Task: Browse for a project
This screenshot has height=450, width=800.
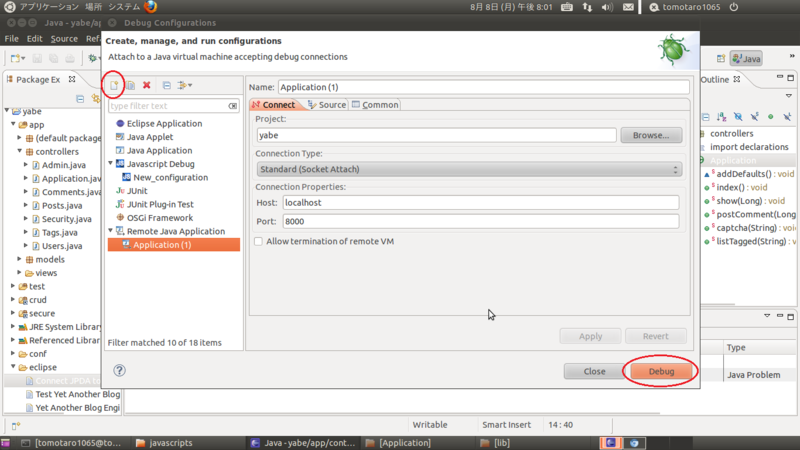Action: (651, 135)
